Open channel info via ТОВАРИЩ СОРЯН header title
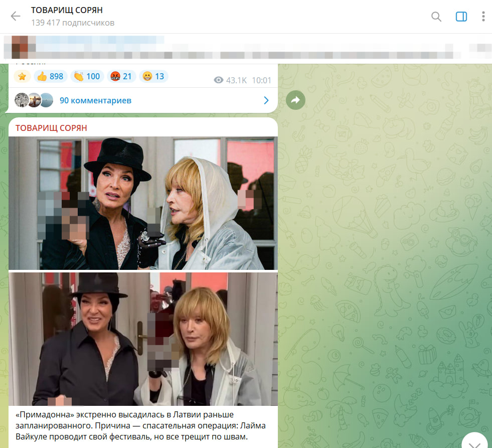492x448 pixels. point(67,10)
